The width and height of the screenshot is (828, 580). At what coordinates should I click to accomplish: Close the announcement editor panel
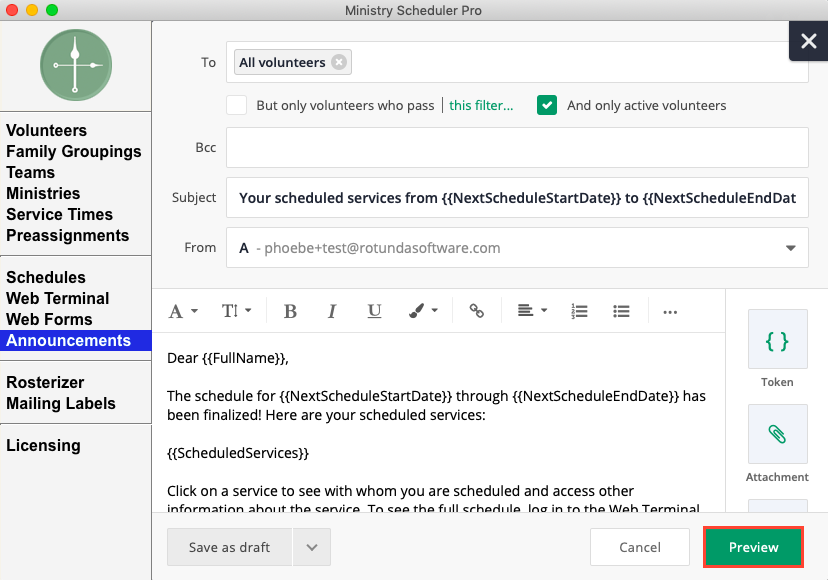[808, 41]
